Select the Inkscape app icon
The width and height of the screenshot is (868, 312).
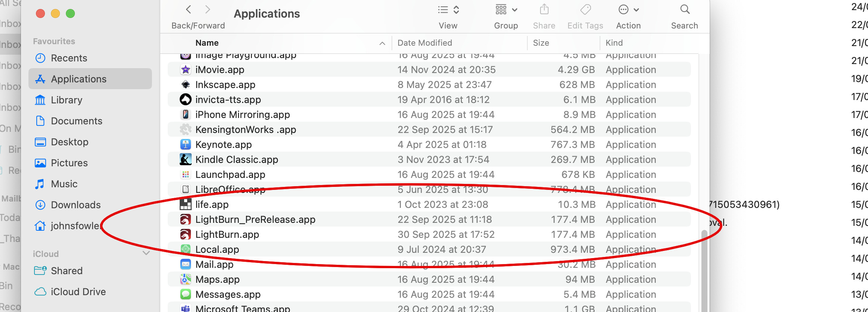click(185, 85)
